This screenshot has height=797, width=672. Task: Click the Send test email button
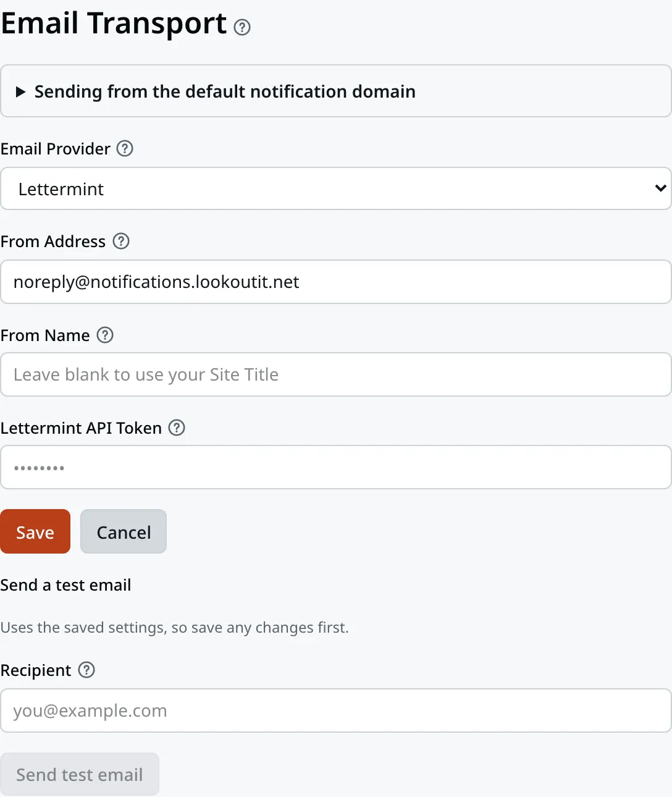point(80,774)
